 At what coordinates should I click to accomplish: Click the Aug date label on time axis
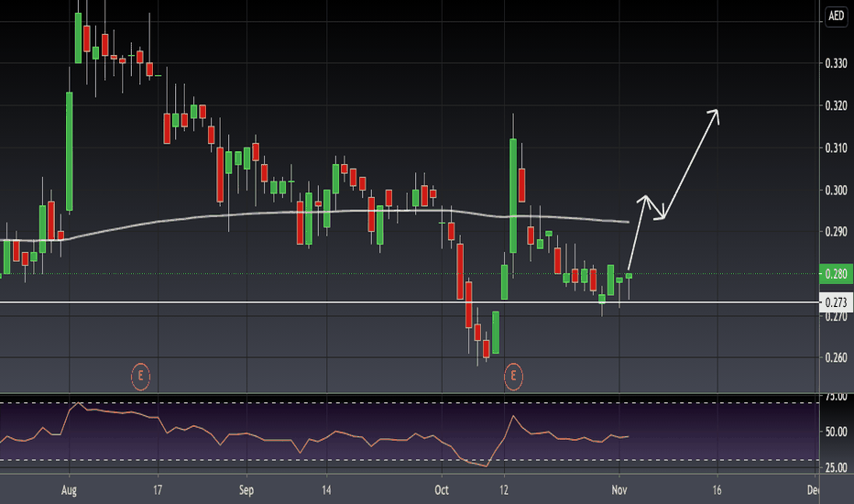pos(69,490)
